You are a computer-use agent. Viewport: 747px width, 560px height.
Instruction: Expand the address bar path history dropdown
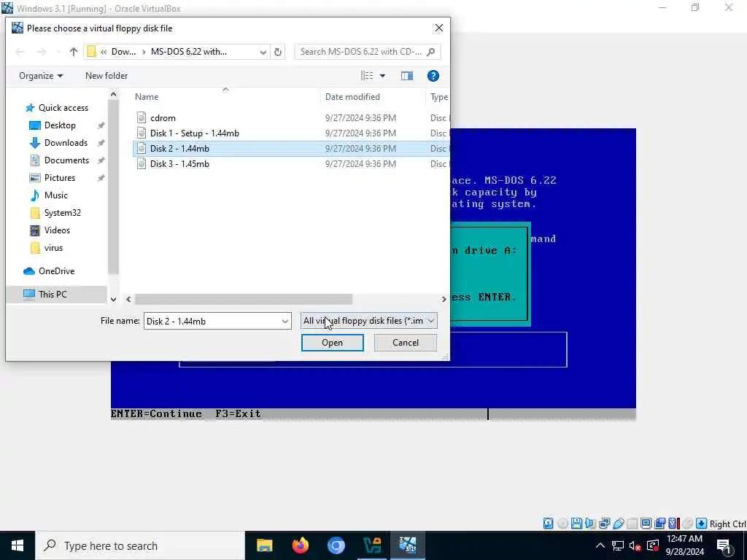tap(263, 52)
